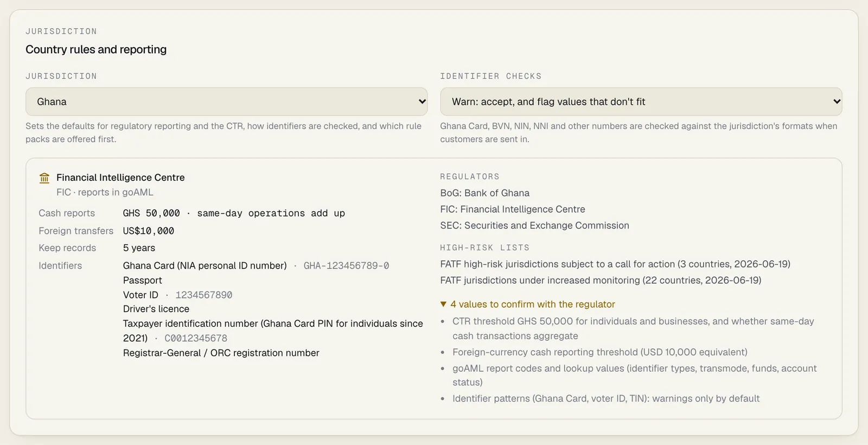
Task: Click the 'HIGH-RISK LISTS' section label
Action: pos(484,247)
